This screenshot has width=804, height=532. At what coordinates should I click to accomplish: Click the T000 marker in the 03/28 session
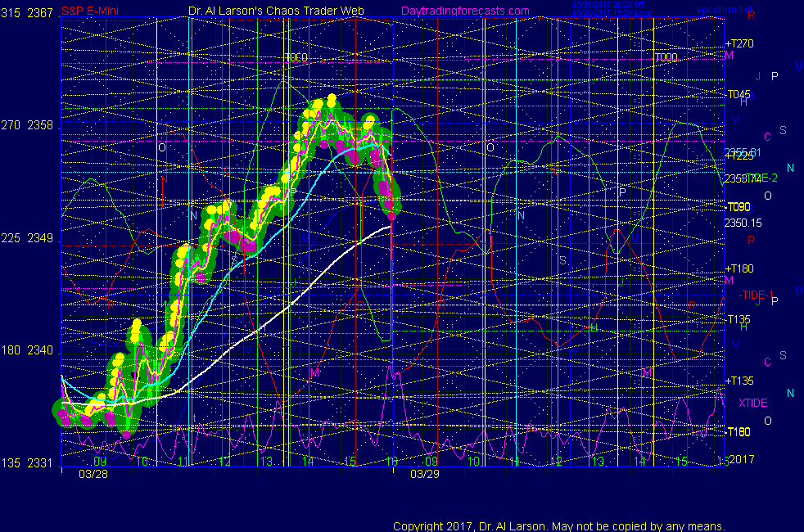pos(296,57)
